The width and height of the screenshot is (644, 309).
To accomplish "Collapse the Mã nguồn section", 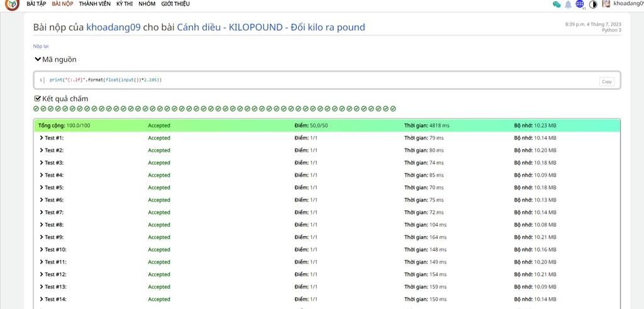I will coord(55,60).
